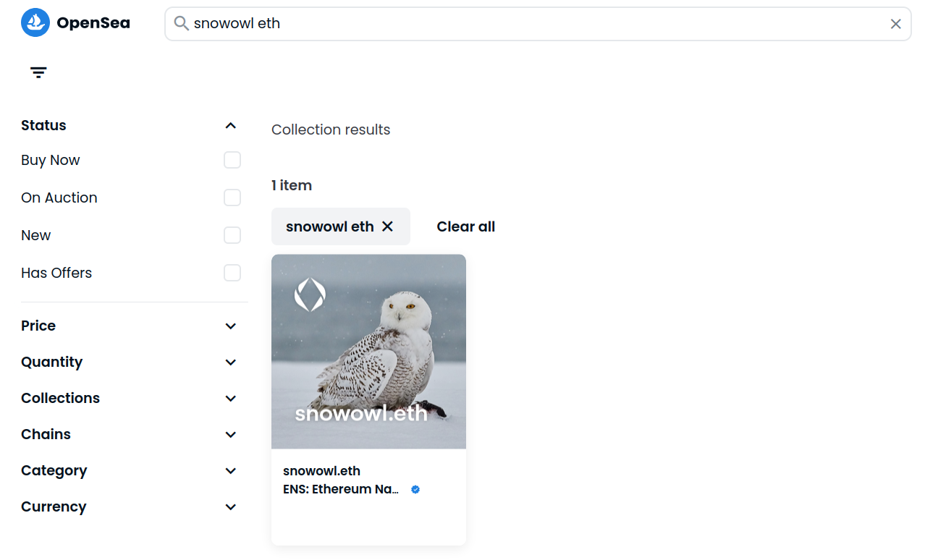This screenshot has width=925, height=560.
Task: Expand the Price filter section
Action: (231, 326)
